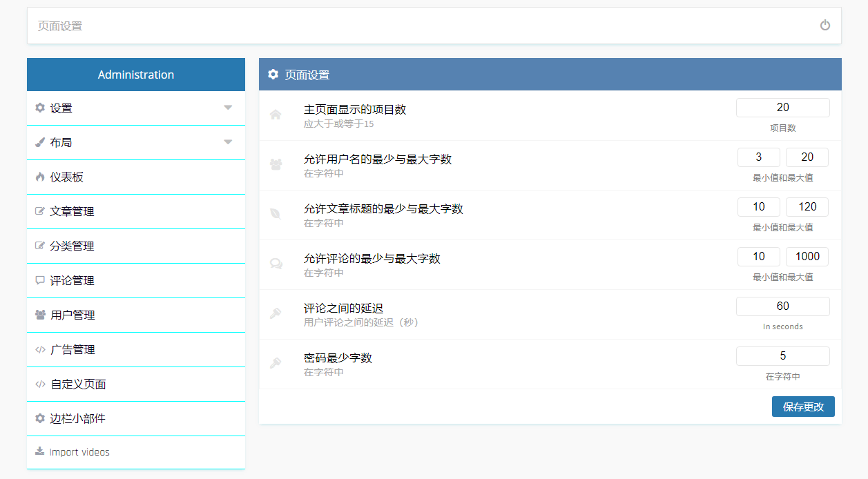This screenshot has height=479, width=868.
Task: Open 文章管理 in the sidebar
Action: [x=136, y=212]
